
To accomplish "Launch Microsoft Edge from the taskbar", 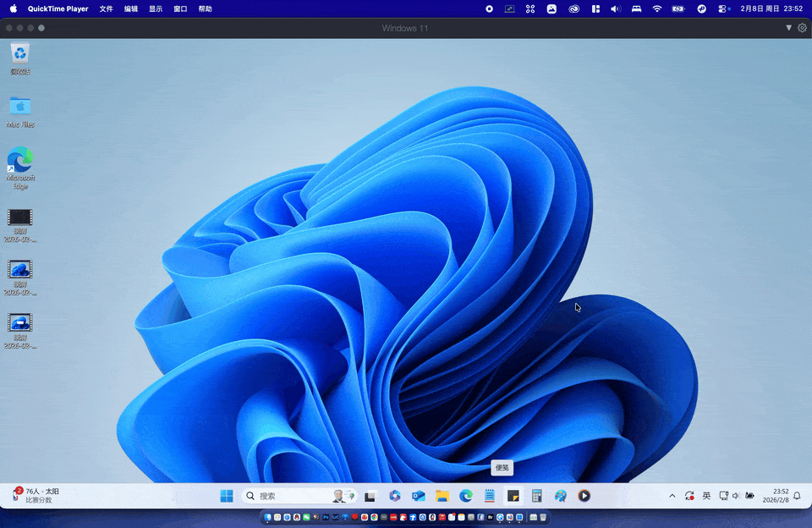I will coord(465,496).
